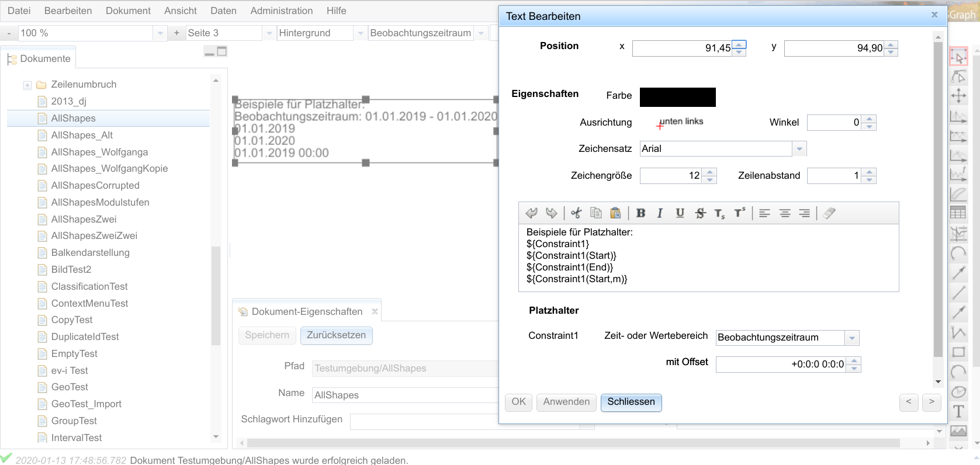Click the redo icon in text editor
Viewport: 980px width, 465px height.
click(x=551, y=213)
